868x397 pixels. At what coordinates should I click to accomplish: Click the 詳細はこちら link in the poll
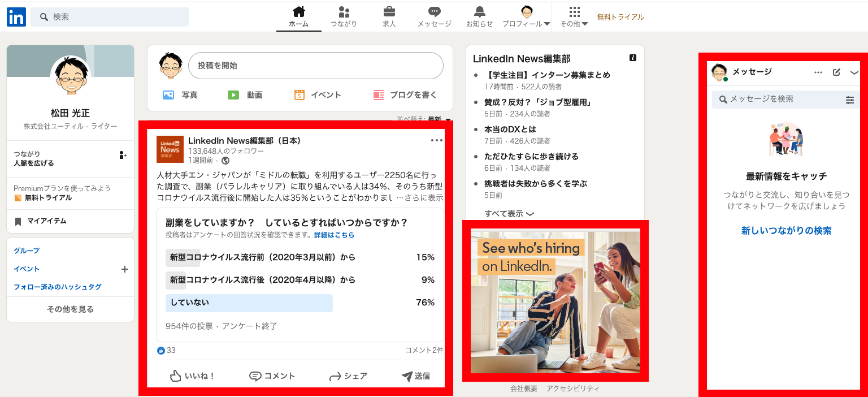pyautogui.click(x=335, y=235)
